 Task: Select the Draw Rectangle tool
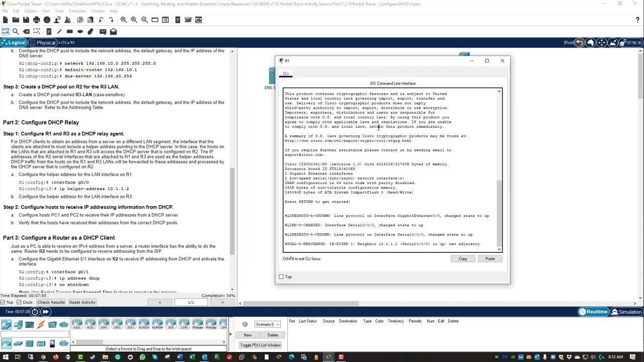pyautogui.click(x=69, y=31)
